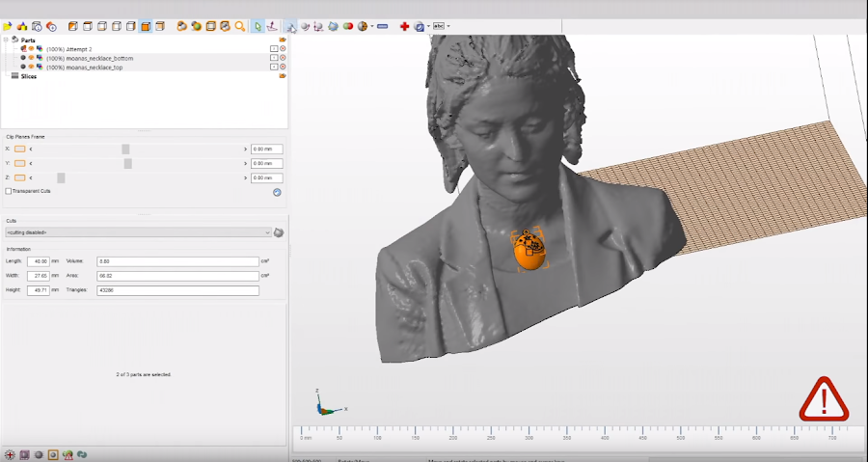Viewport: 868px width, 462px height.
Task: Click the axes measurement tool icon
Action: pos(318,26)
